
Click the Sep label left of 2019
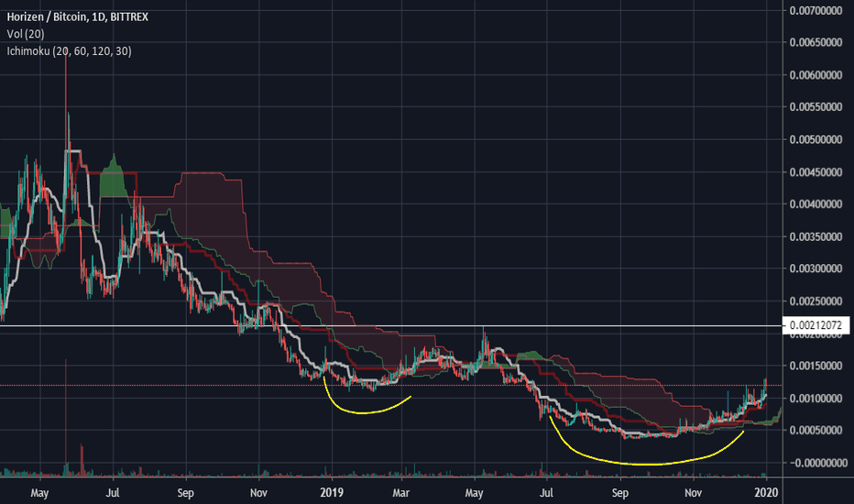(185, 493)
